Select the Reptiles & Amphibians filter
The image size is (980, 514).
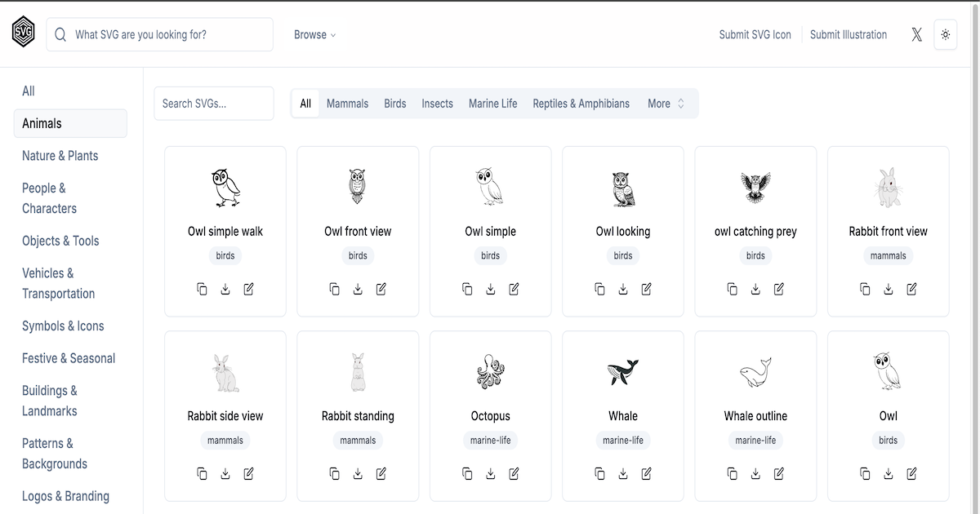coord(581,104)
